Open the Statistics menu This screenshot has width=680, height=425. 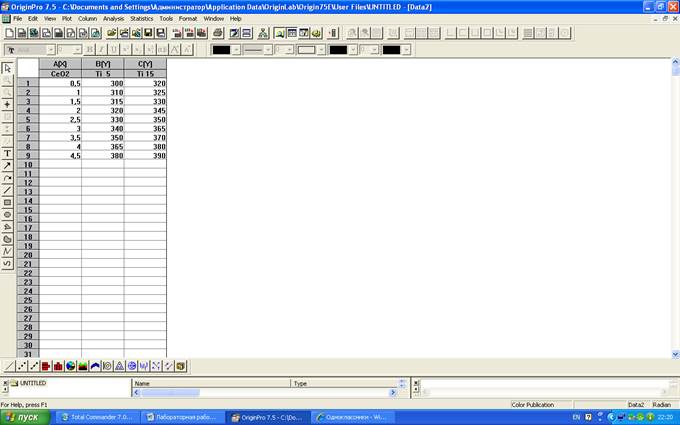coord(142,19)
